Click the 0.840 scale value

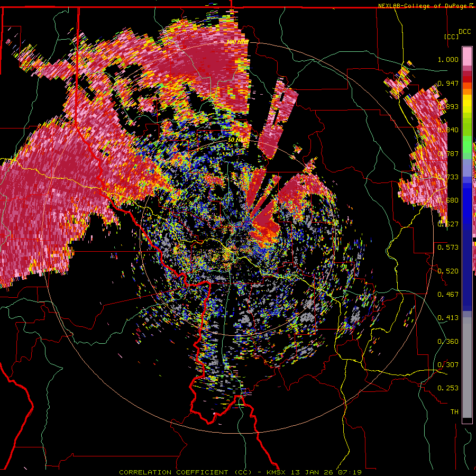448,130
